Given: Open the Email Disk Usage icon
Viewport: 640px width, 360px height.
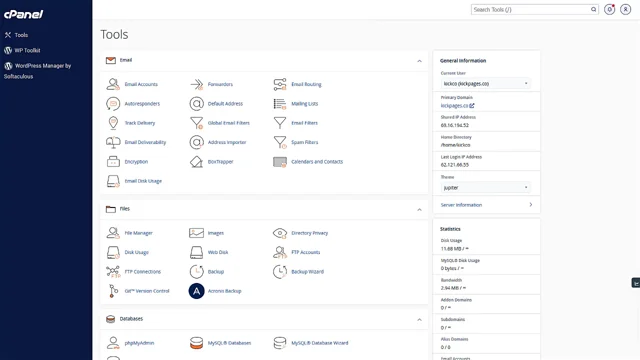Looking at the screenshot, I should coord(113,181).
